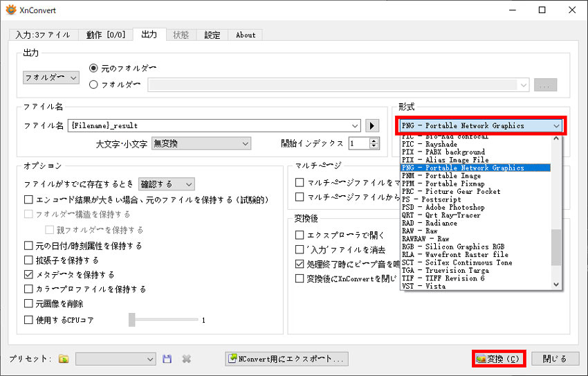
Task: Enable 変換後にXnConvertを閉じる checkbox
Action: (x=300, y=278)
